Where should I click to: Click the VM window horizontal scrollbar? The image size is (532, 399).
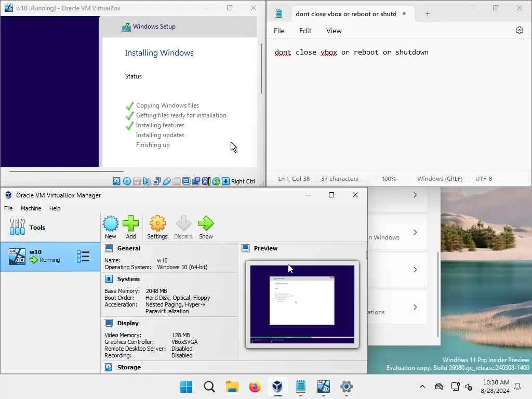66,171
